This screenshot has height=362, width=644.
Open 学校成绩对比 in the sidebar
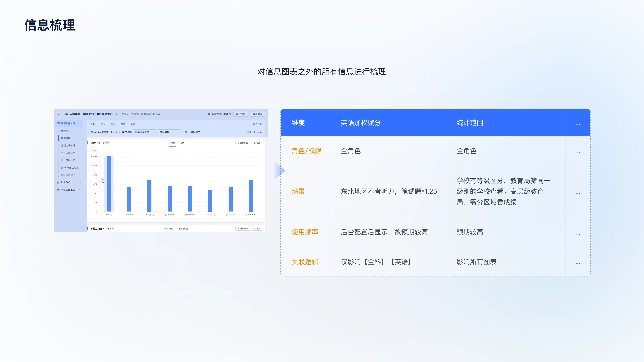[68, 153]
